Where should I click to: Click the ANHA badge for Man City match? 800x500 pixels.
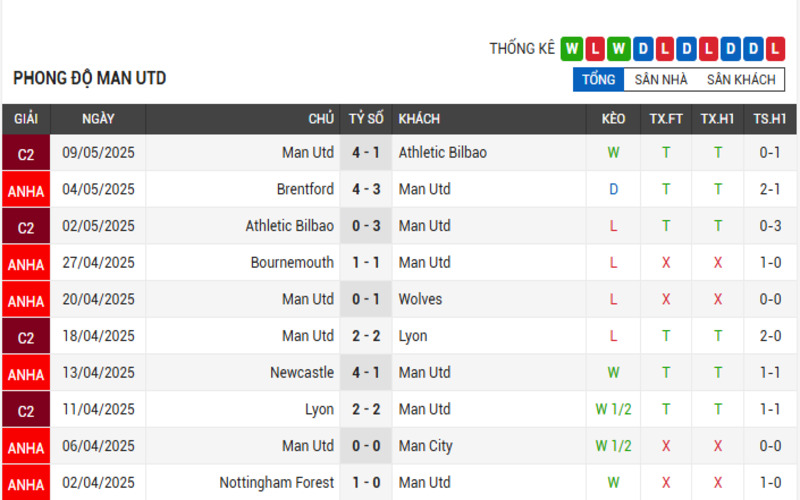26,447
